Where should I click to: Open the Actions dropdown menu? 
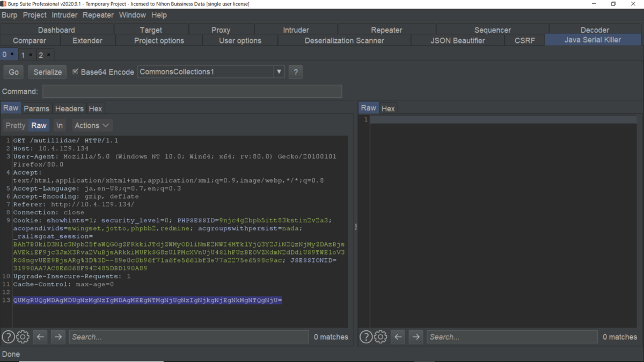click(x=92, y=125)
